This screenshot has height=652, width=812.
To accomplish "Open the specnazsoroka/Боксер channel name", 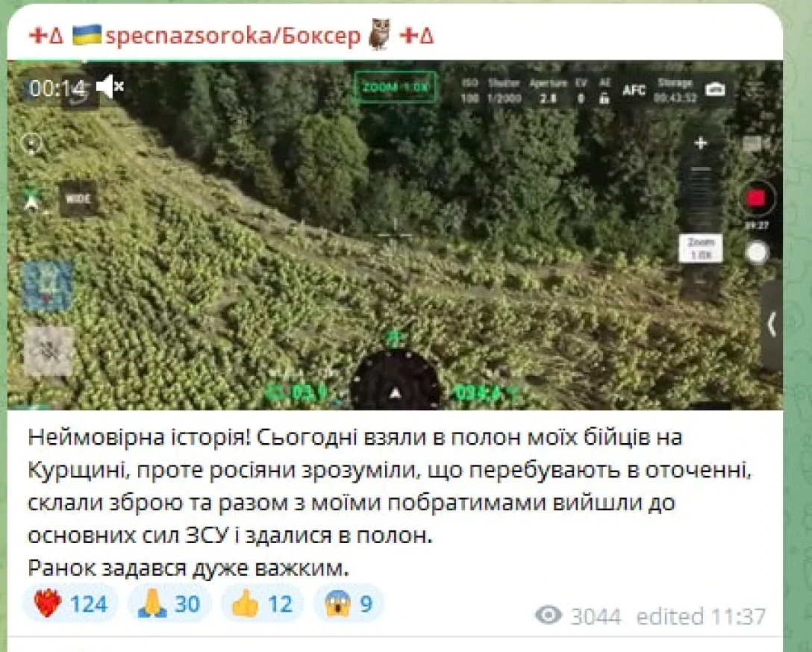I will click(x=233, y=37).
